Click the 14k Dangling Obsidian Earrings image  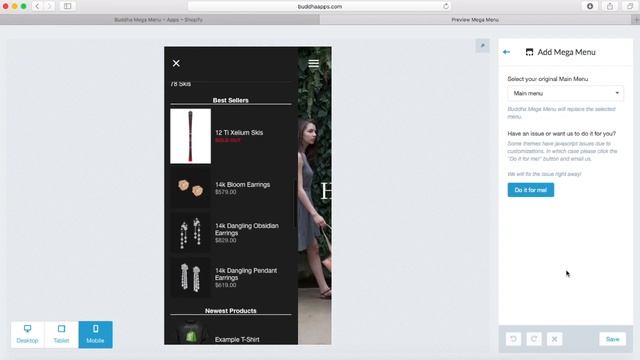tap(191, 233)
